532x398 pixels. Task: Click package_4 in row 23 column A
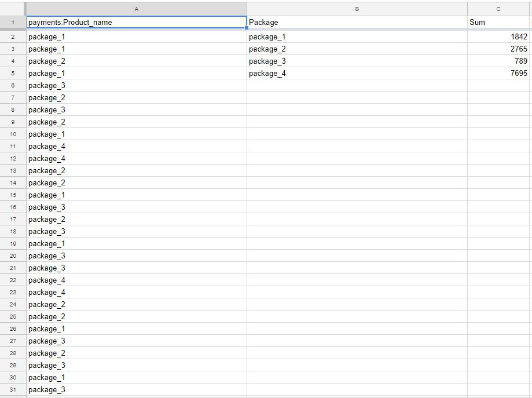(x=137, y=293)
